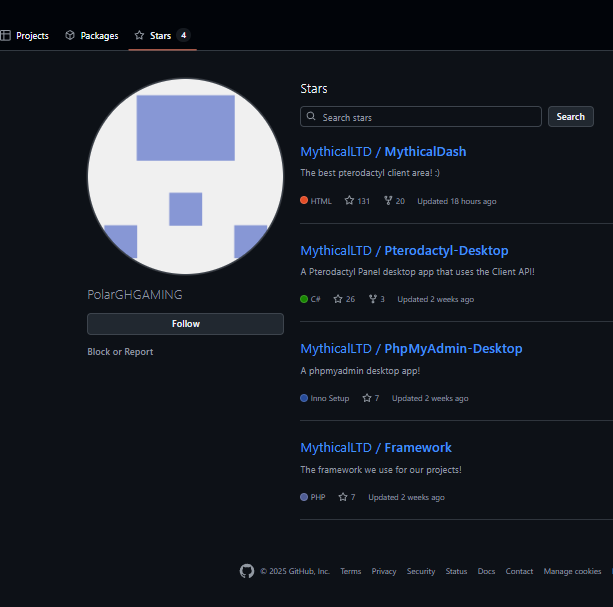Screen dimensions: 613x607
Task: Click the star icon in Stars tab
Action: pos(139,35)
